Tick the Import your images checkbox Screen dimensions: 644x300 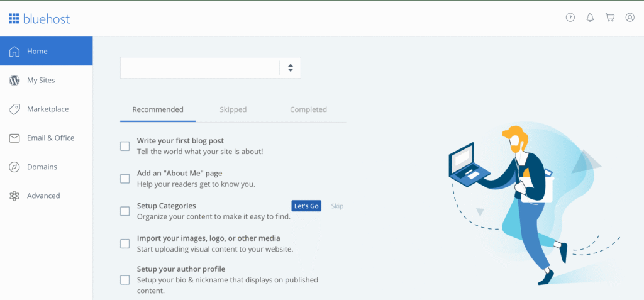pyautogui.click(x=125, y=243)
